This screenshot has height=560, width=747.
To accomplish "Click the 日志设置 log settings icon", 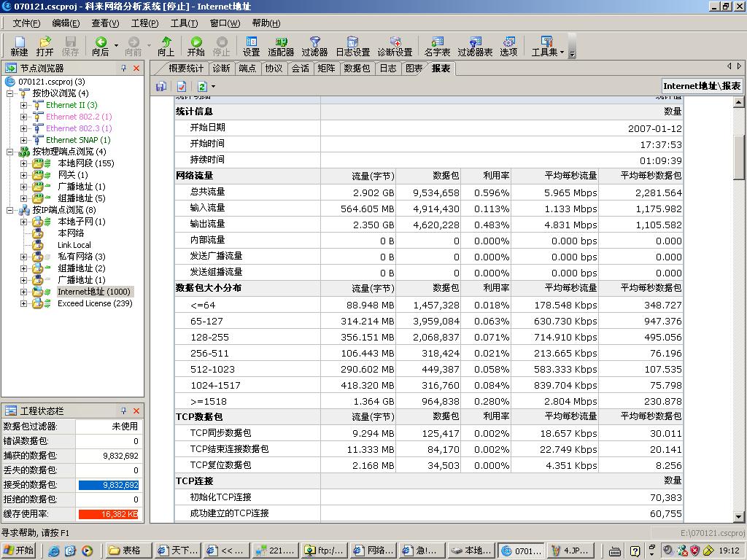I will click(x=352, y=46).
